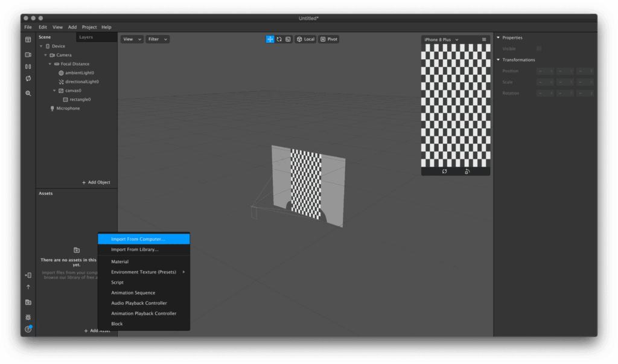Open help via the question mark icon
Viewport: 618px width, 364px height.
click(28, 330)
